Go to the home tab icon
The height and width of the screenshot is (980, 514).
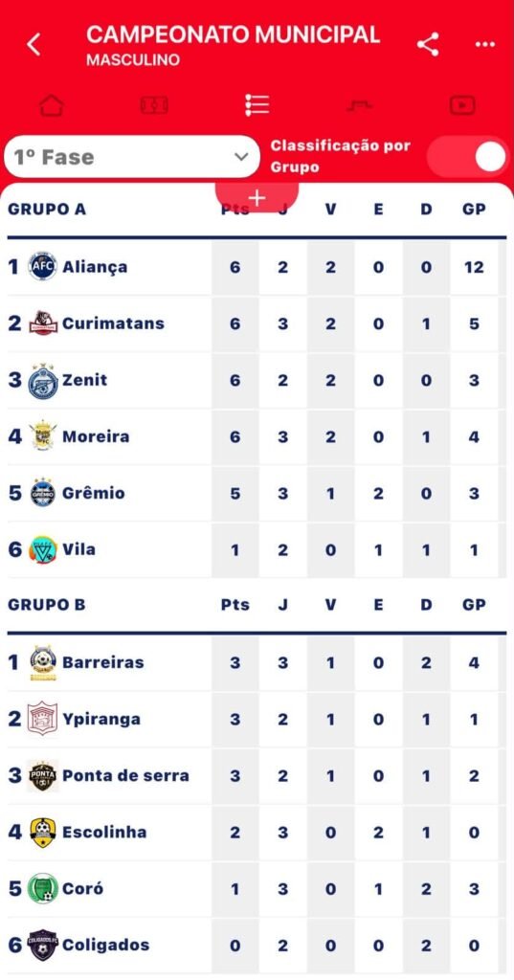[x=52, y=105]
